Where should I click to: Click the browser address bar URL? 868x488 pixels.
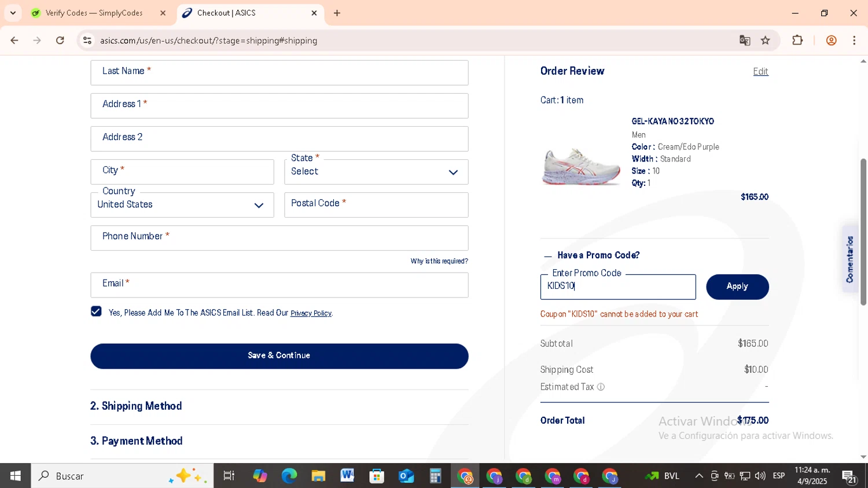pos(208,41)
